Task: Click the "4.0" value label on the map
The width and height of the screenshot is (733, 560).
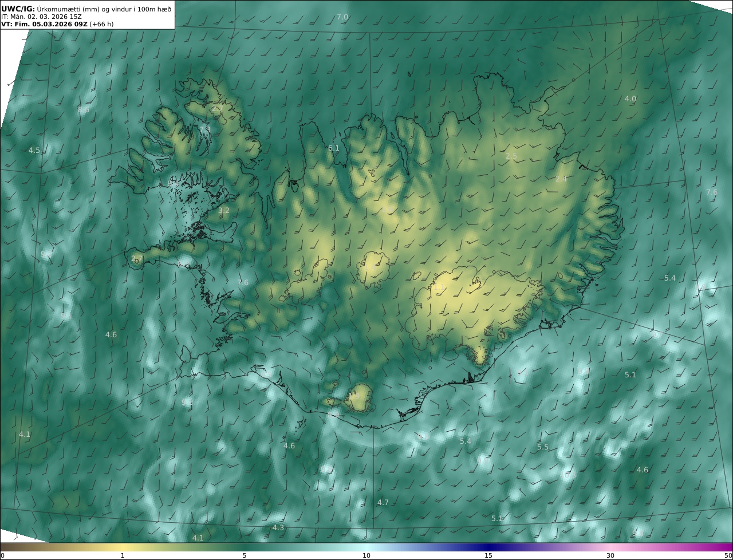Action: [630, 99]
